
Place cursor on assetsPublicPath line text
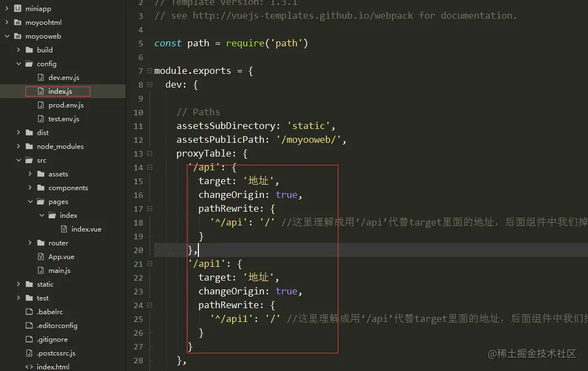tap(261, 139)
